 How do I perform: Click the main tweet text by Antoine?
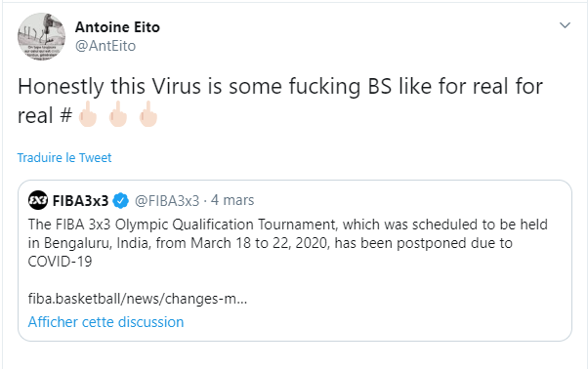tap(280, 101)
